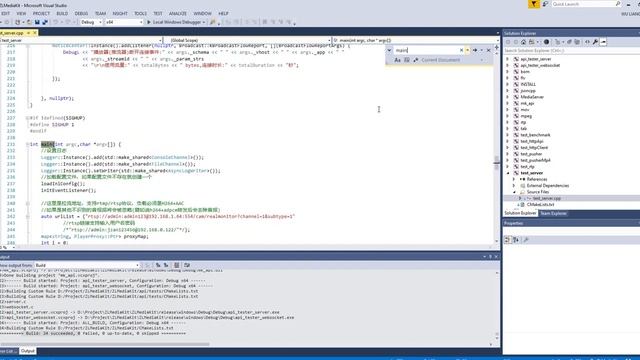Open the DEBUG menu
The height and width of the screenshot is (360, 640).
(81, 13)
